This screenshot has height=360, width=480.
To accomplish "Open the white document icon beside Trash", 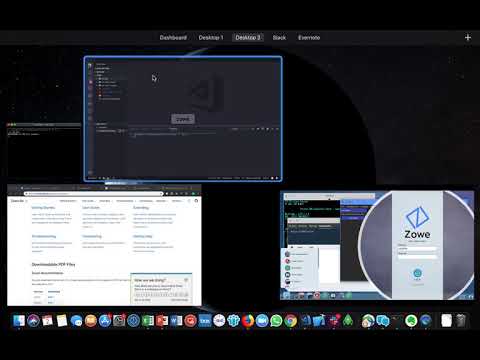I will point(446,321).
